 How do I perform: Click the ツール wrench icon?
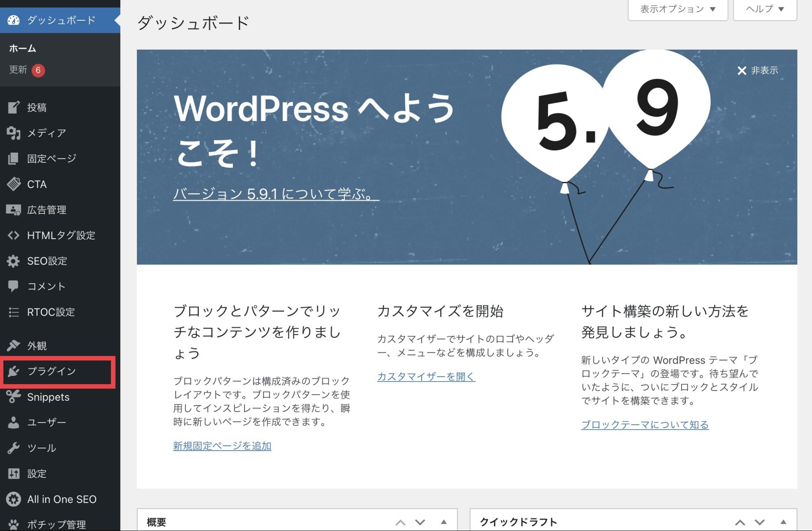13,448
